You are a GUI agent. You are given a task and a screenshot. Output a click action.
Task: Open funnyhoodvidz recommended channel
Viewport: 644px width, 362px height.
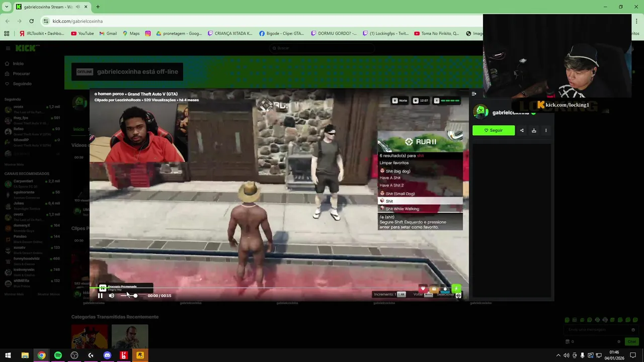coord(32,261)
